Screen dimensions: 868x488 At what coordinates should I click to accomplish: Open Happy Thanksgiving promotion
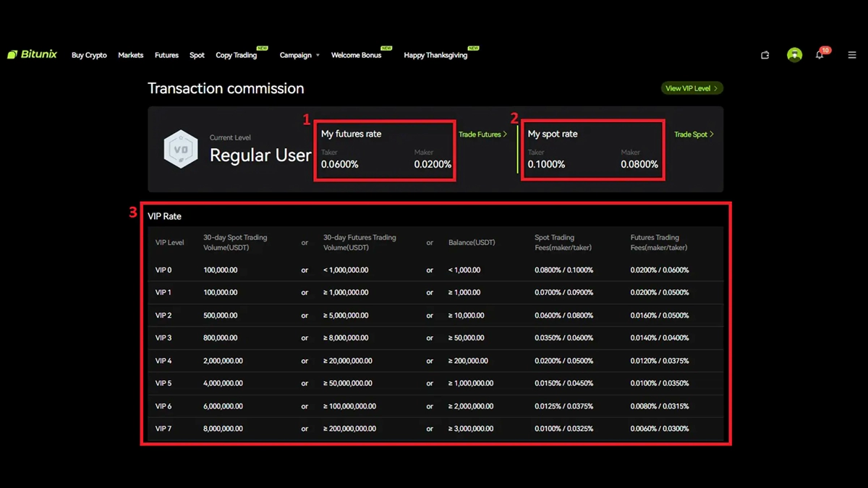(x=435, y=55)
